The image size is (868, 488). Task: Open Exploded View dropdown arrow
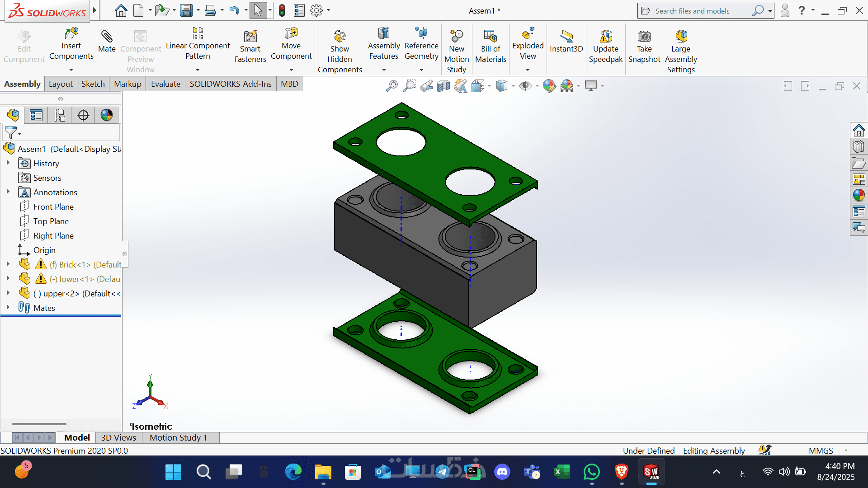tap(528, 70)
